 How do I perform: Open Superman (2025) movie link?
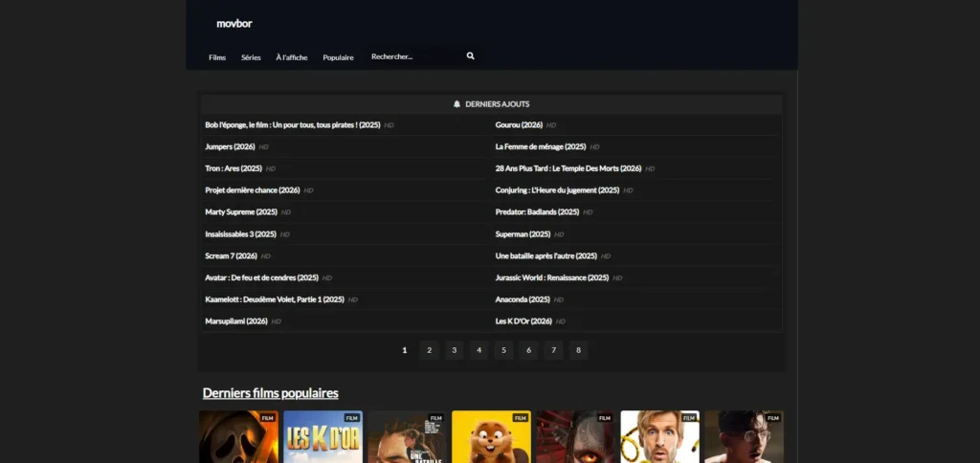[523, 234]
